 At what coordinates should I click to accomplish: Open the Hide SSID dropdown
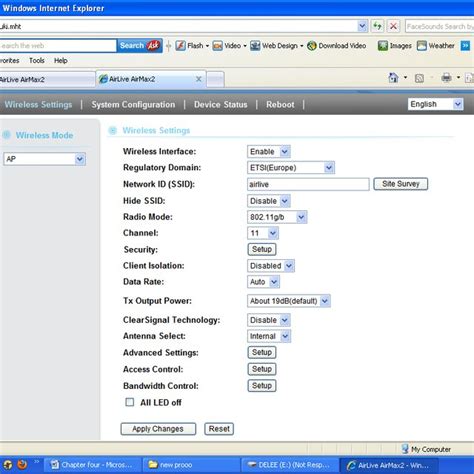coord(269,201)
